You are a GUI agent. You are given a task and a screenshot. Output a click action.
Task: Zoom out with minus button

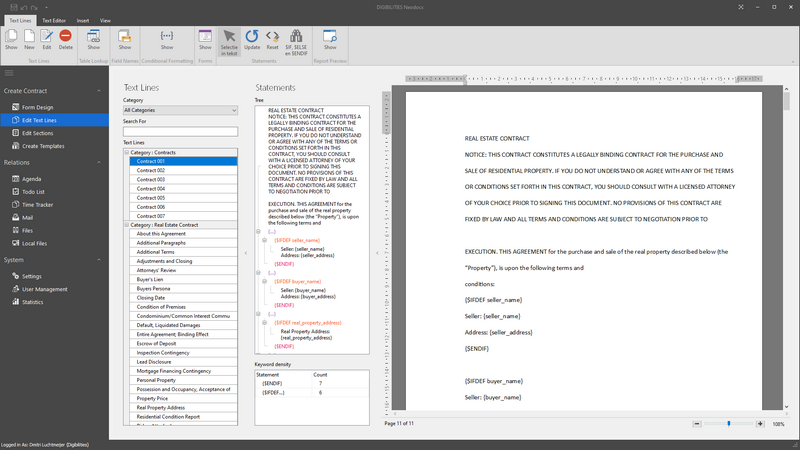[x=697, y=424]
